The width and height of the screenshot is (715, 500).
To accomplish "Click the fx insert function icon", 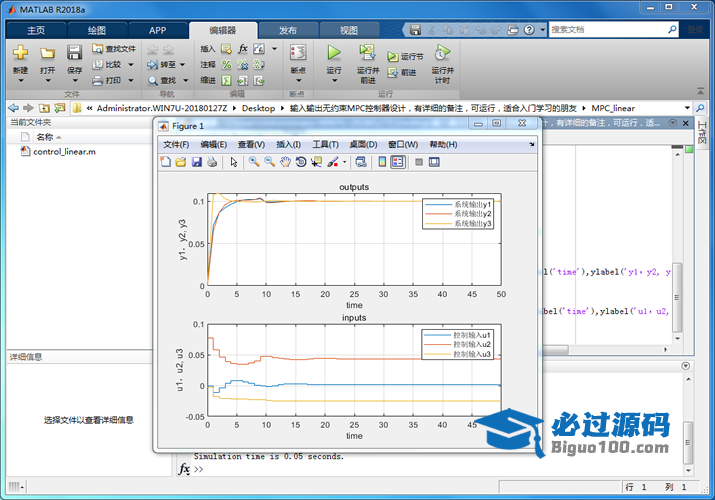I will click(243, 49).
